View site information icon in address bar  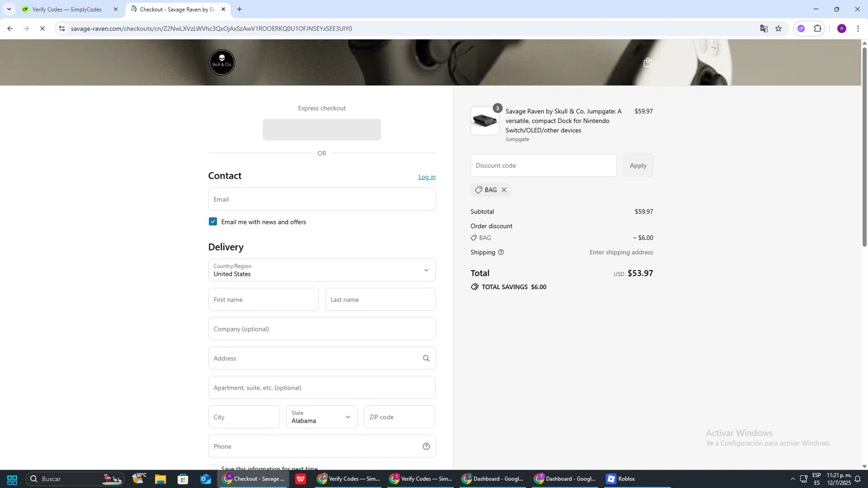point(62,28)
